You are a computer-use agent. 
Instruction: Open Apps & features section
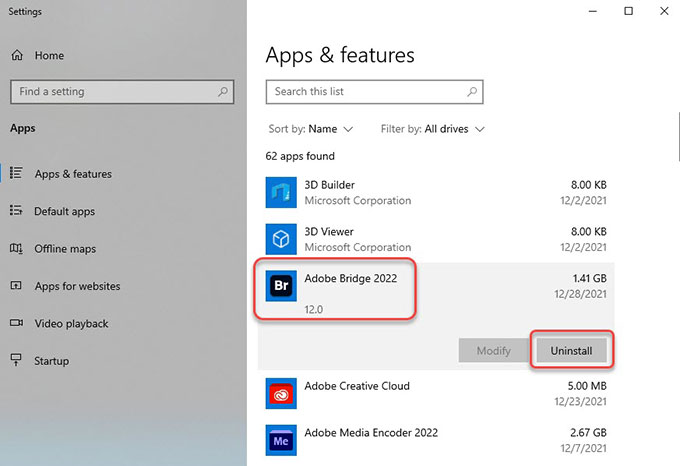(73, 174)
